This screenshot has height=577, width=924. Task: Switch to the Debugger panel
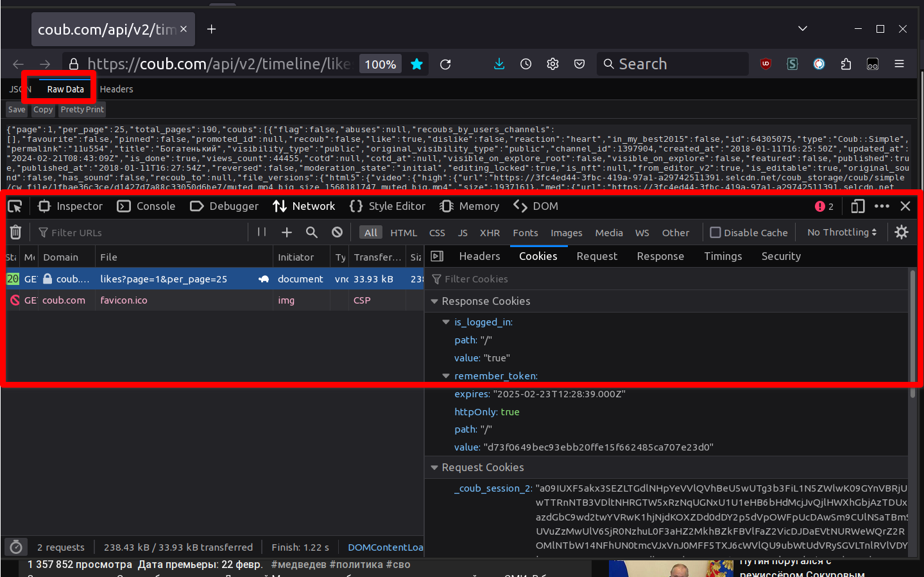coord(225,206)
